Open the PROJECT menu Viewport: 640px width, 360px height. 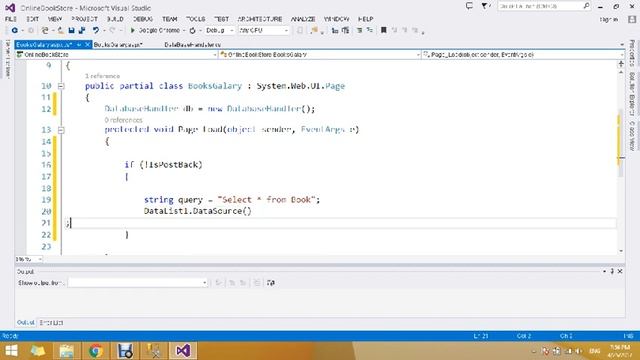click(84, 19)
